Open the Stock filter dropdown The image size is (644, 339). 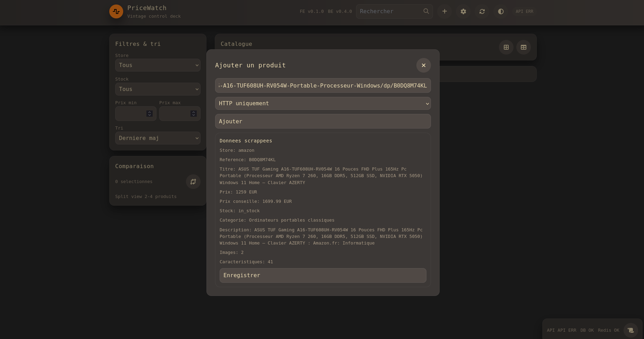pyautogui.click(x=158, y=89)
